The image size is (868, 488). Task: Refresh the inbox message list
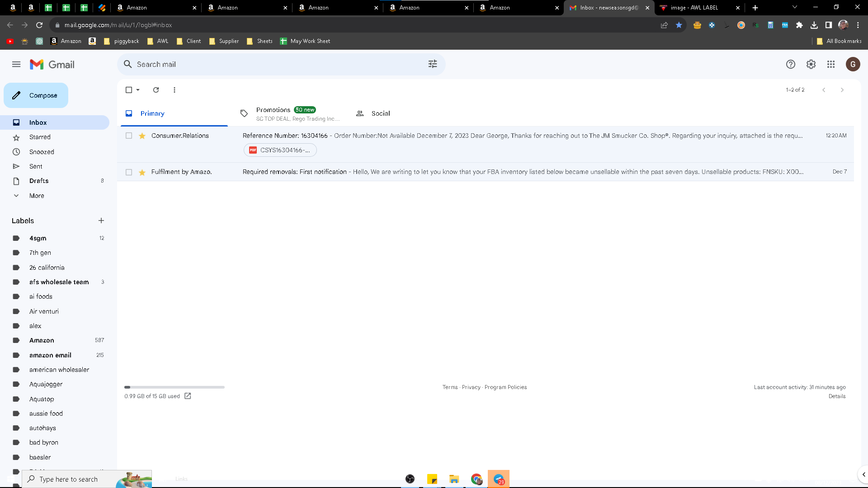pyautogui.click(x=156, y=90)
